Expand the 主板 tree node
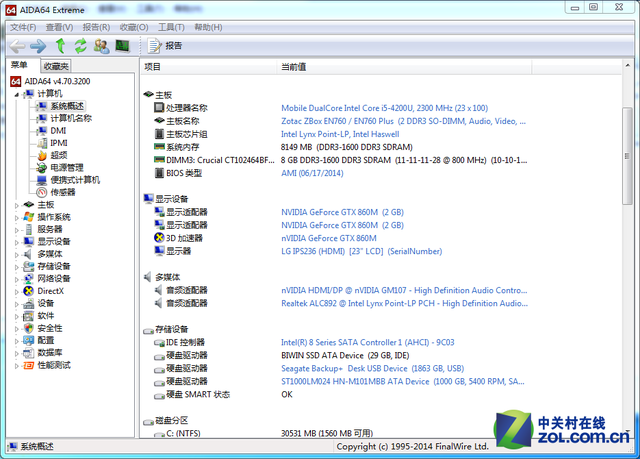Screen dimensions: 640x459 (17, 205)
